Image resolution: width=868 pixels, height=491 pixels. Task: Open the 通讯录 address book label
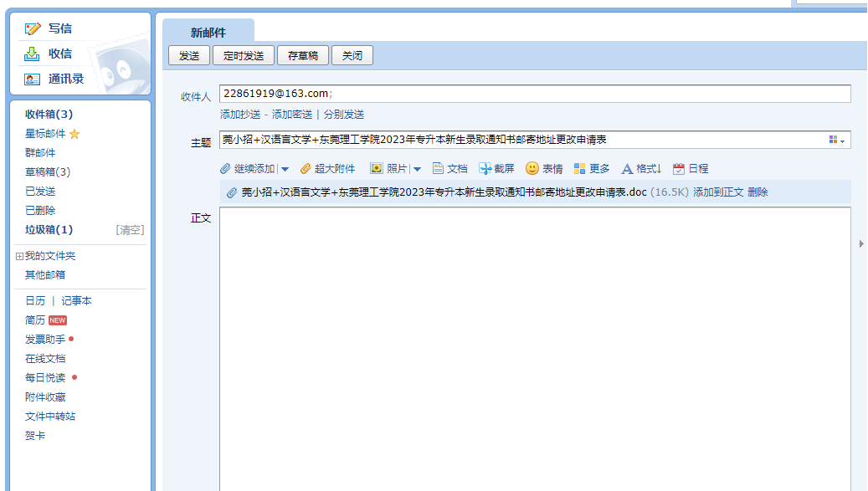click(x=66, y=79)
